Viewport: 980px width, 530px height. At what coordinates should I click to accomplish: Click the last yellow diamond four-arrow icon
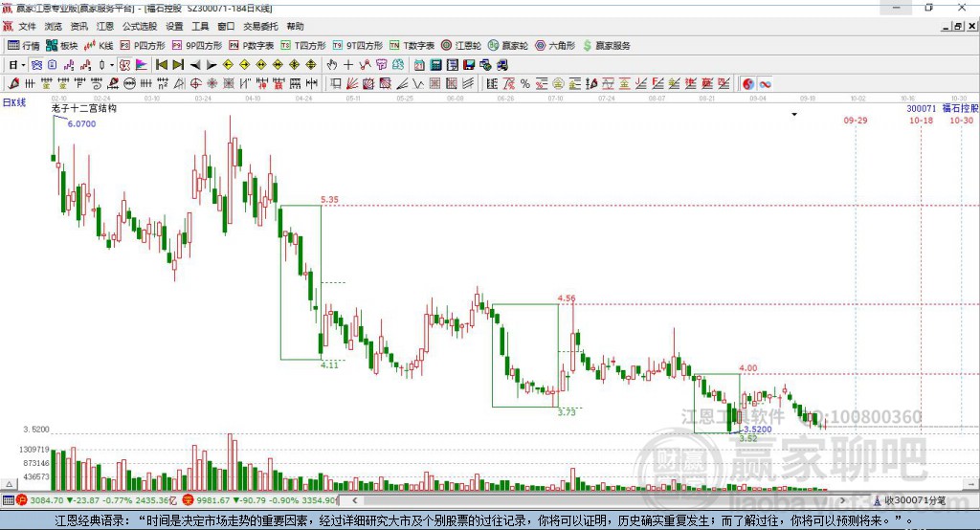(311, 65)
